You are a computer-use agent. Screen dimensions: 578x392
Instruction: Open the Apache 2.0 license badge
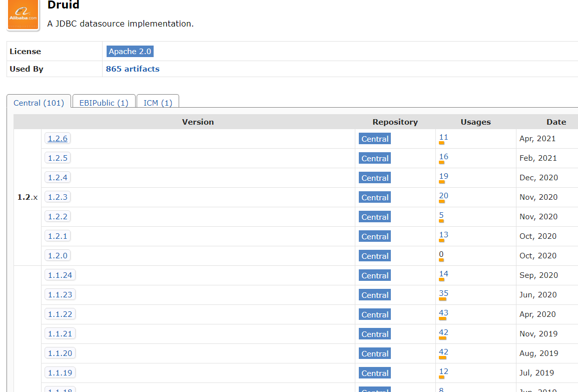click(x=130, y=51)
